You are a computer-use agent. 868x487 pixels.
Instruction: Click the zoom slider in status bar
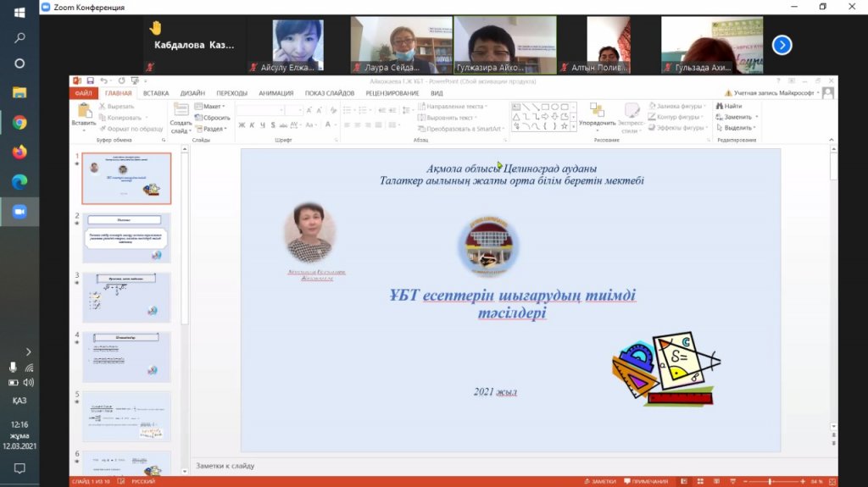(770, 481)
